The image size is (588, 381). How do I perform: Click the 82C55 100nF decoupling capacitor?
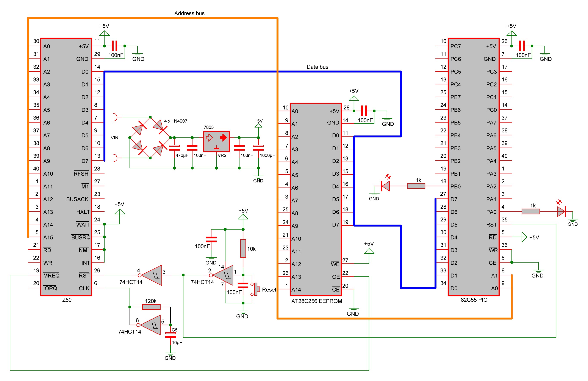point(522,46)
